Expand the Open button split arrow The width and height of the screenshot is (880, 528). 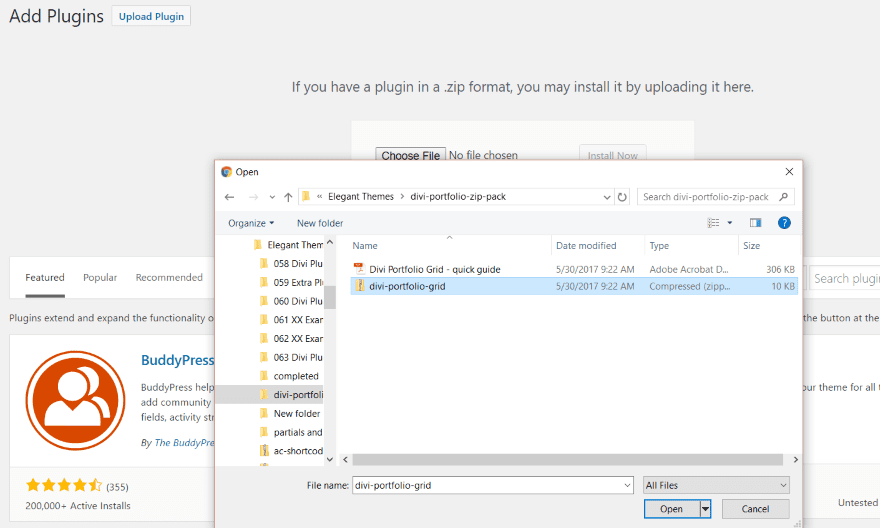point(705,509)
